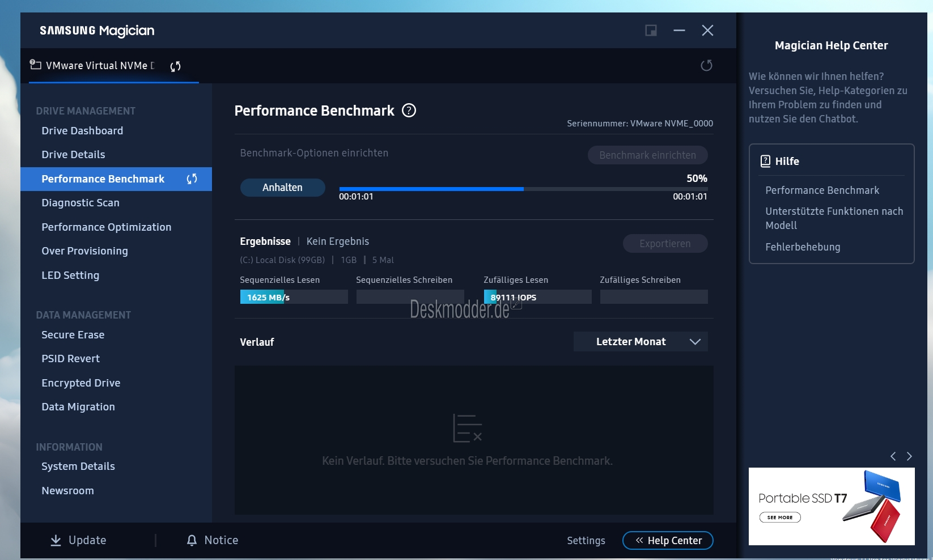Open Settings in bottom bar

(586, 541)
